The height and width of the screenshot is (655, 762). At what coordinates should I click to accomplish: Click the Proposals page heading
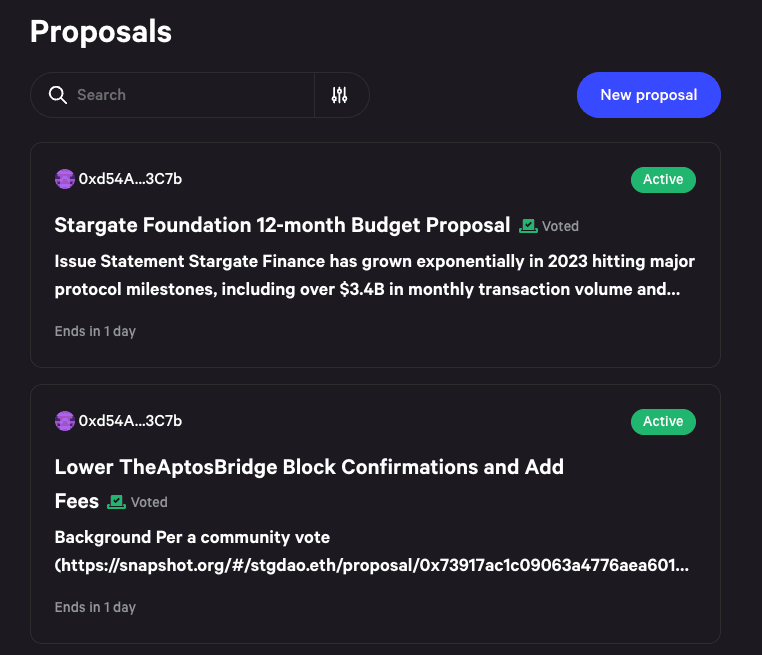[101, 32]
